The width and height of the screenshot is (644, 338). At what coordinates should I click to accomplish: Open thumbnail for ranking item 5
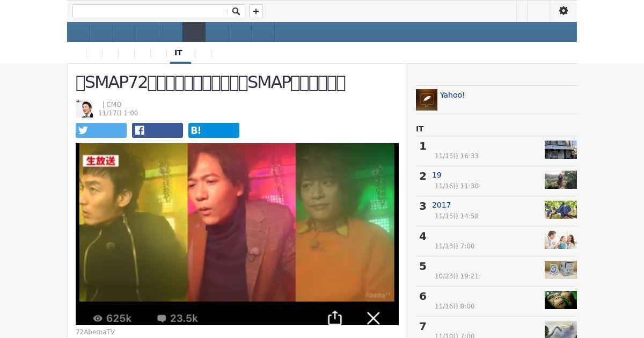pyautogui.click(x=561, y=270)
